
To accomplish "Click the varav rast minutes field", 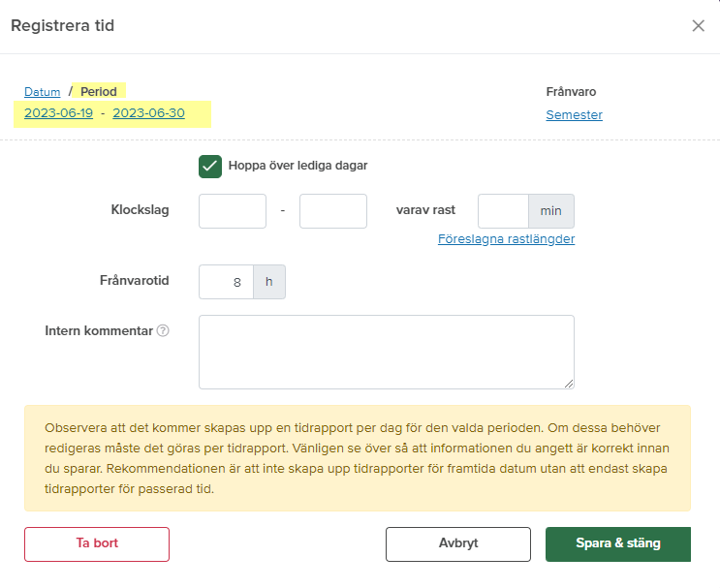I will tap(503, 211).
